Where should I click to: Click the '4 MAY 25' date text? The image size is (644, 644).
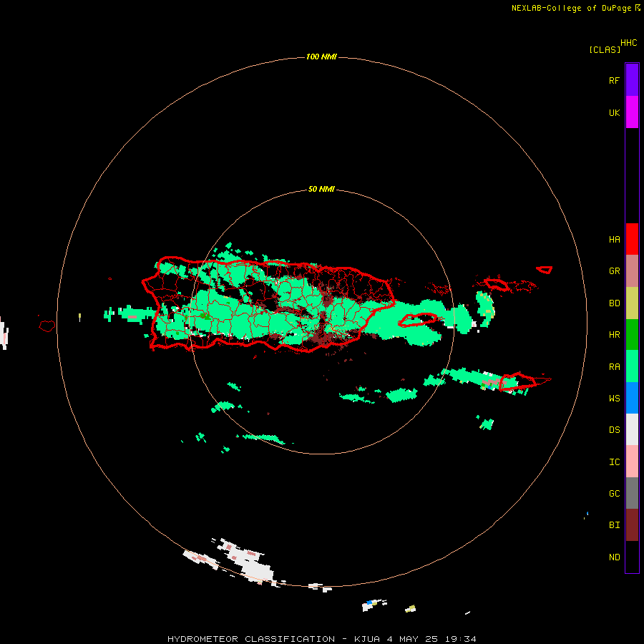click(412, 639)
